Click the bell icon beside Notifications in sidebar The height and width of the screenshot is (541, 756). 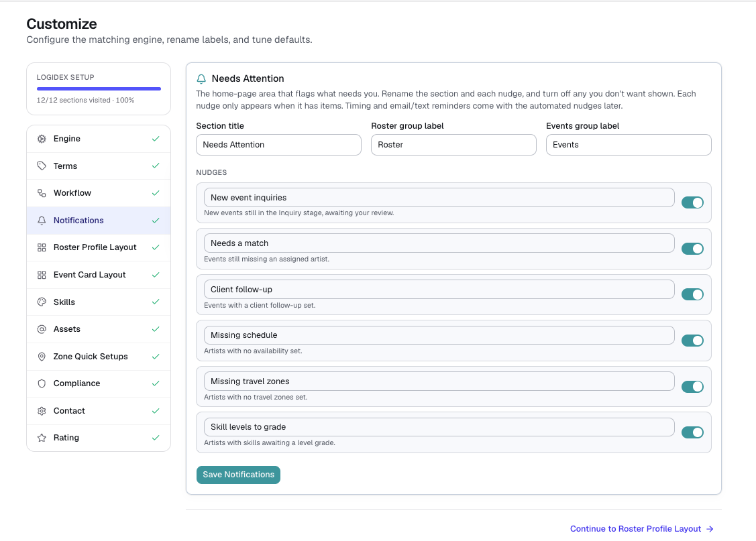[42, 220]
